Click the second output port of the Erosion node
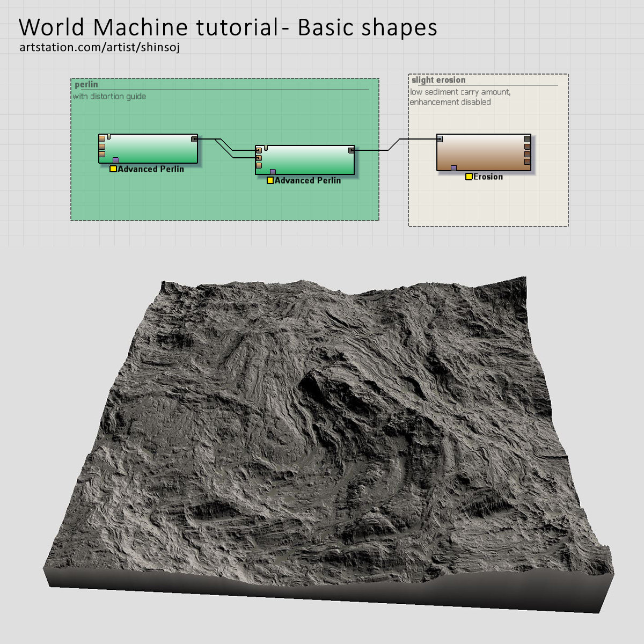 pos(527,147)
